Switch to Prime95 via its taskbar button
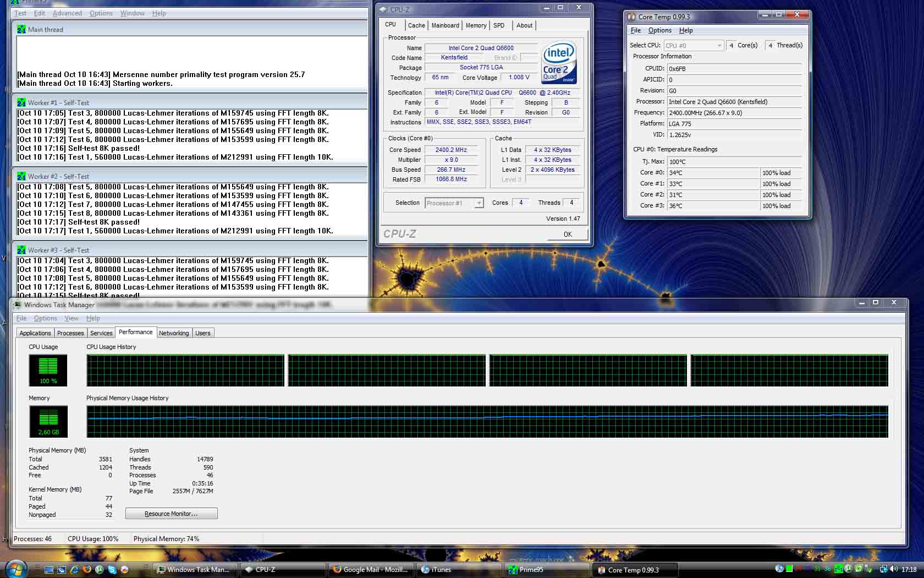This screenshot has height=578, width=924. point(547,570)
